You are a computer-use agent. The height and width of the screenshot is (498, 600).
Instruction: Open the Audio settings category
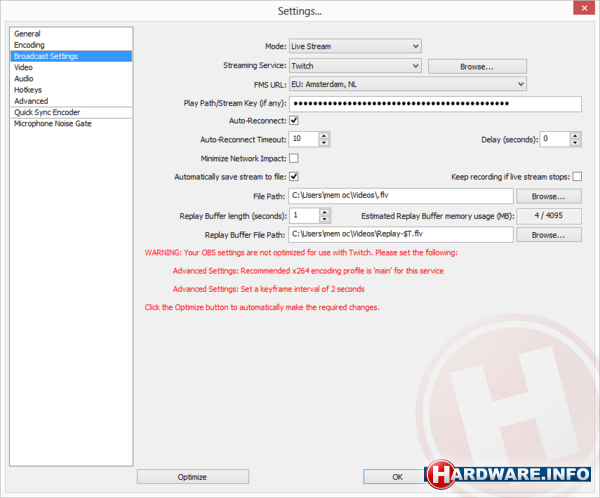coord(71,78)
